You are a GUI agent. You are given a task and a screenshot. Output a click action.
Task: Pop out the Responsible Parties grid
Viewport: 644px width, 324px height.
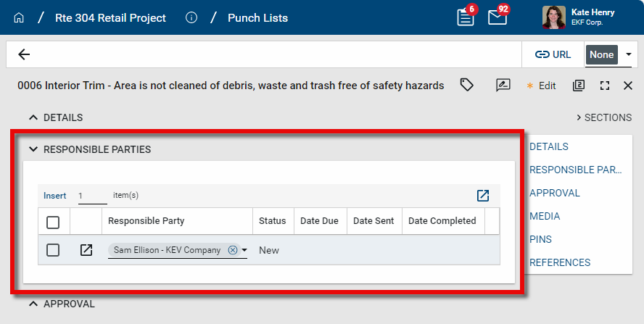[x=483, y=196]
